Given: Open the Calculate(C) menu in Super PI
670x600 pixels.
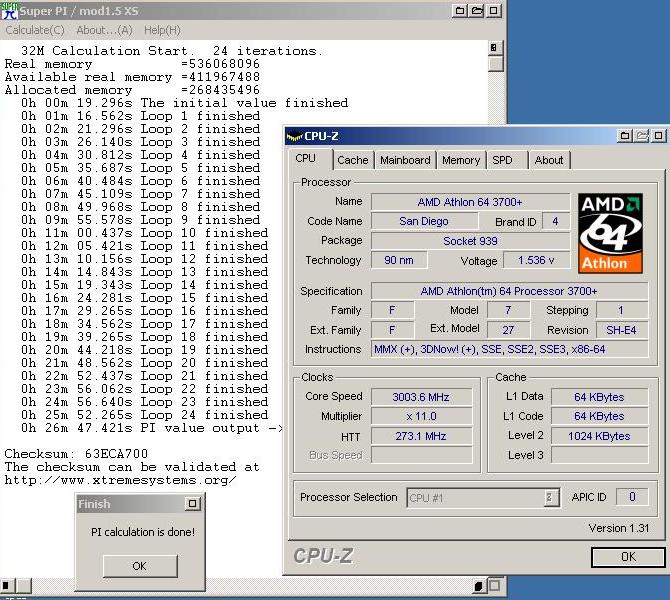Looking at the screenshot, I should (x=35, y=30).
